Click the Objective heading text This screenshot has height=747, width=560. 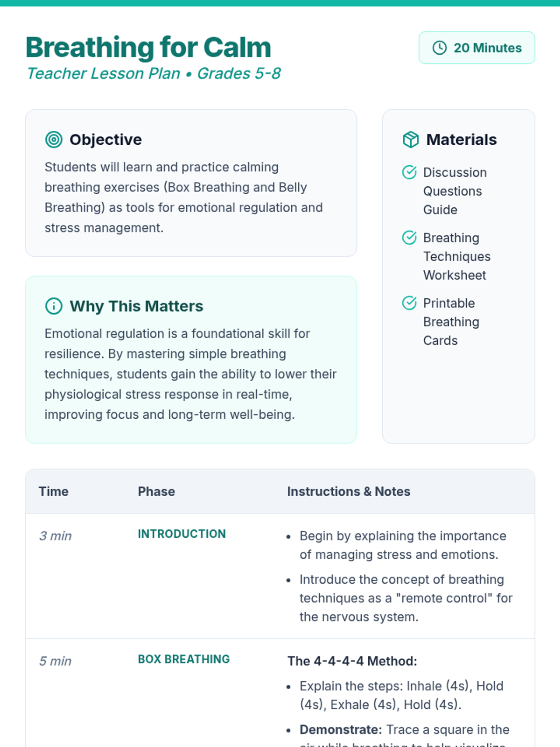tap(105, 140)
